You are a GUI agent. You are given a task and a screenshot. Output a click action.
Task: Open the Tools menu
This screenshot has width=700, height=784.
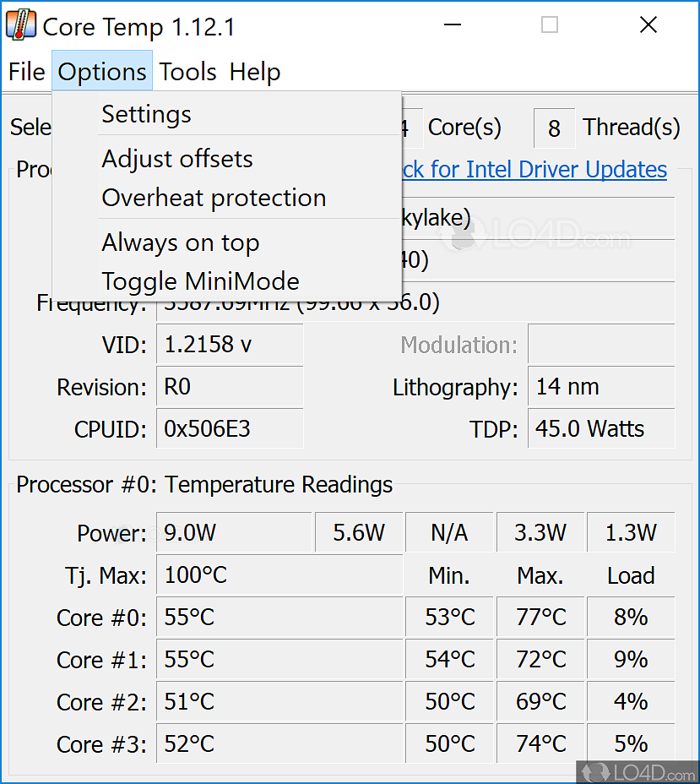pyautogui.click(x=187, y=72)
